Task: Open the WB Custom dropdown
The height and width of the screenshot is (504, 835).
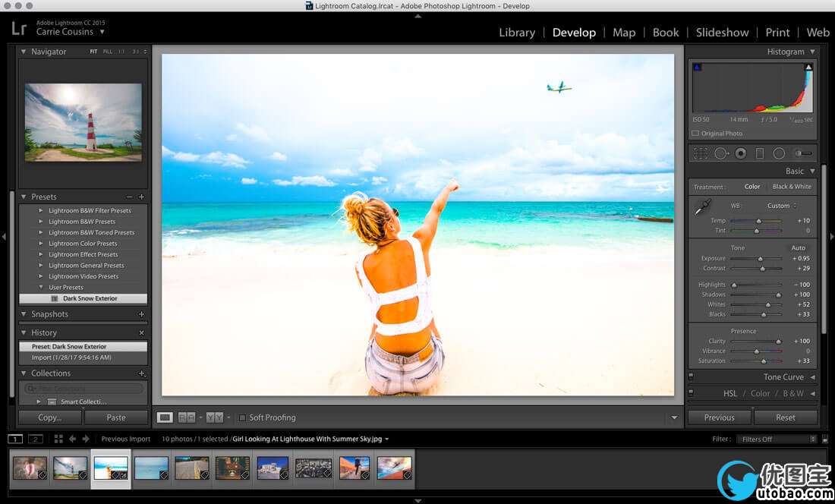Action: point(782,206)
